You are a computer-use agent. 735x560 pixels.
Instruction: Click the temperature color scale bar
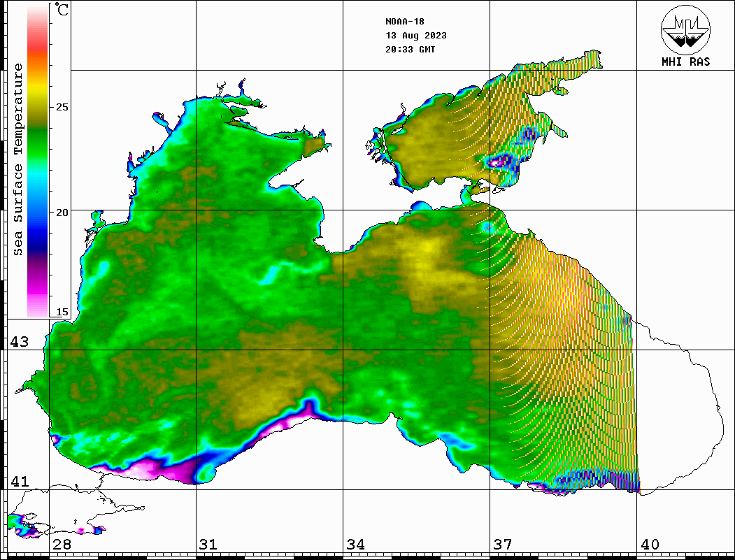click(38, 161)
